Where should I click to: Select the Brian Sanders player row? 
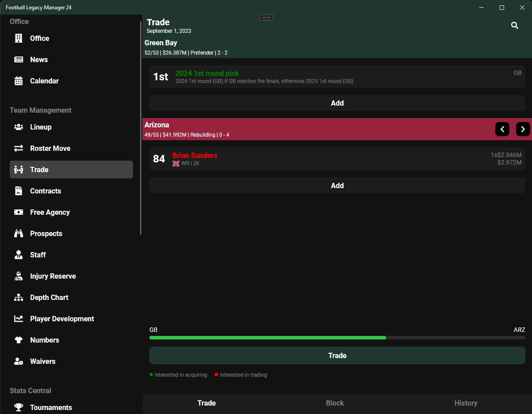(337, 159)
